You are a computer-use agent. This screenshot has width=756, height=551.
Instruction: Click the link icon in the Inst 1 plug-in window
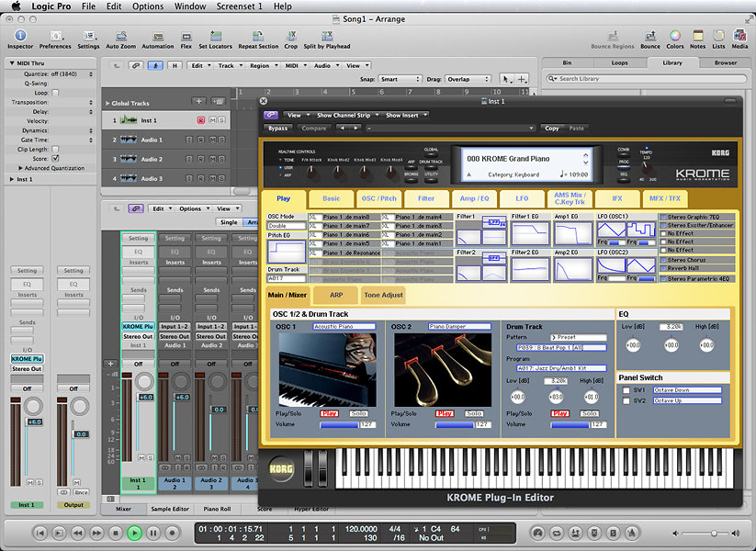(270, 115)
